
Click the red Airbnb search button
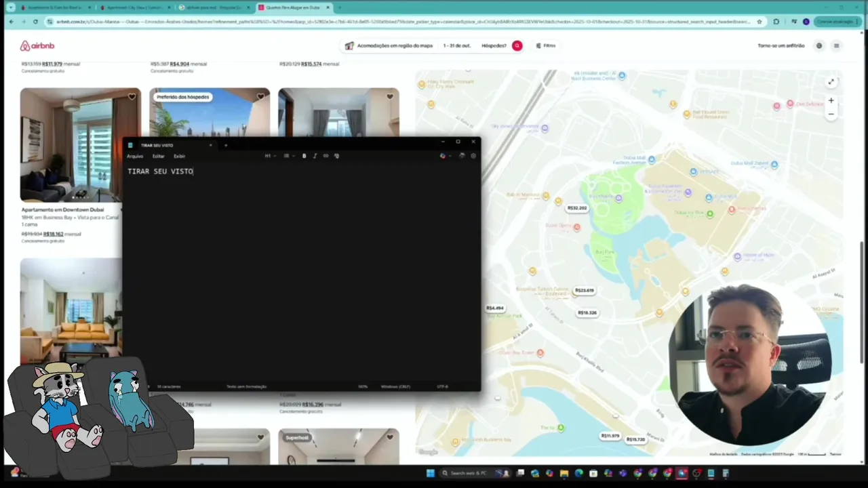point(517,45)
